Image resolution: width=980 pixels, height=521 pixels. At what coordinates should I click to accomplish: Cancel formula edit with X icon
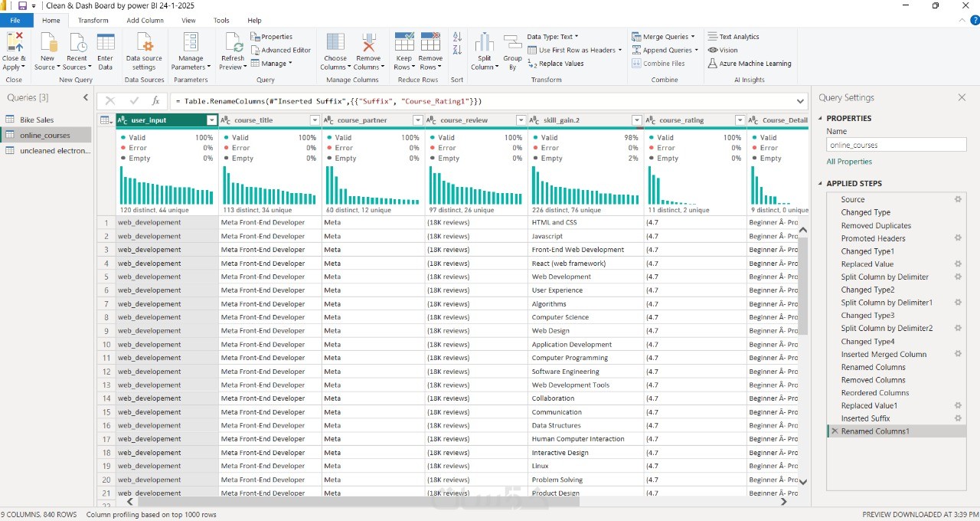[110, 101]
